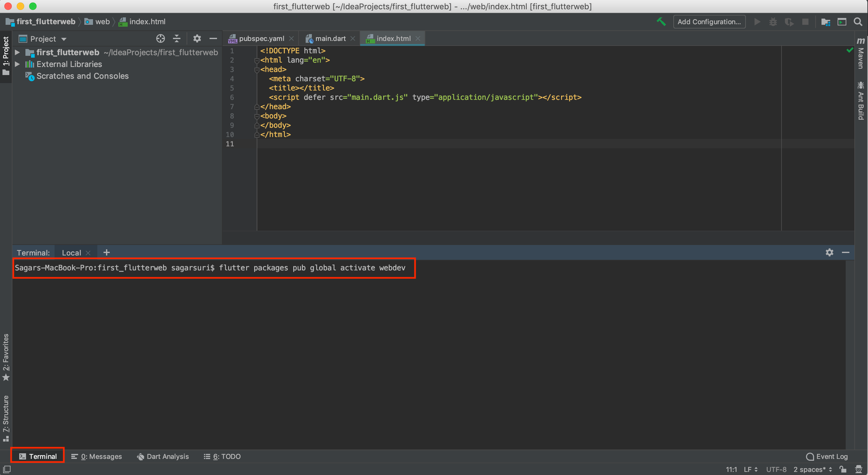Click the Run play icon

(757, 22)
